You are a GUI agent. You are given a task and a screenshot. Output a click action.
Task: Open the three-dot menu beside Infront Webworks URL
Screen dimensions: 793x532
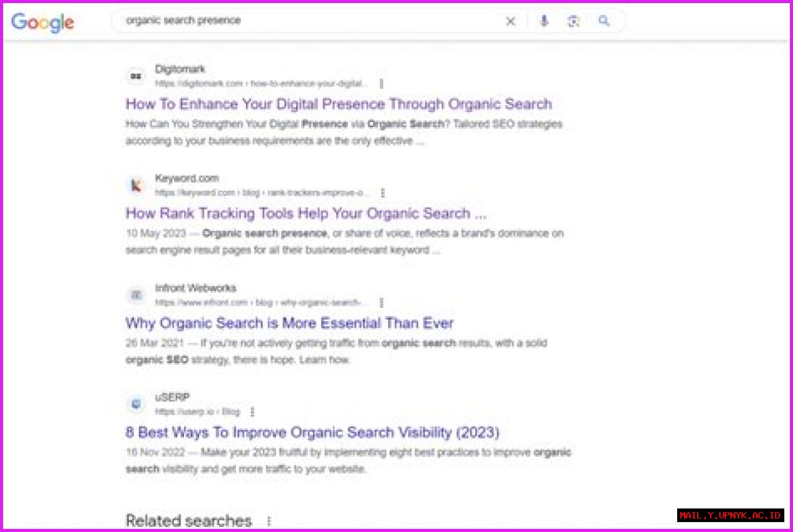coord(382,302)
